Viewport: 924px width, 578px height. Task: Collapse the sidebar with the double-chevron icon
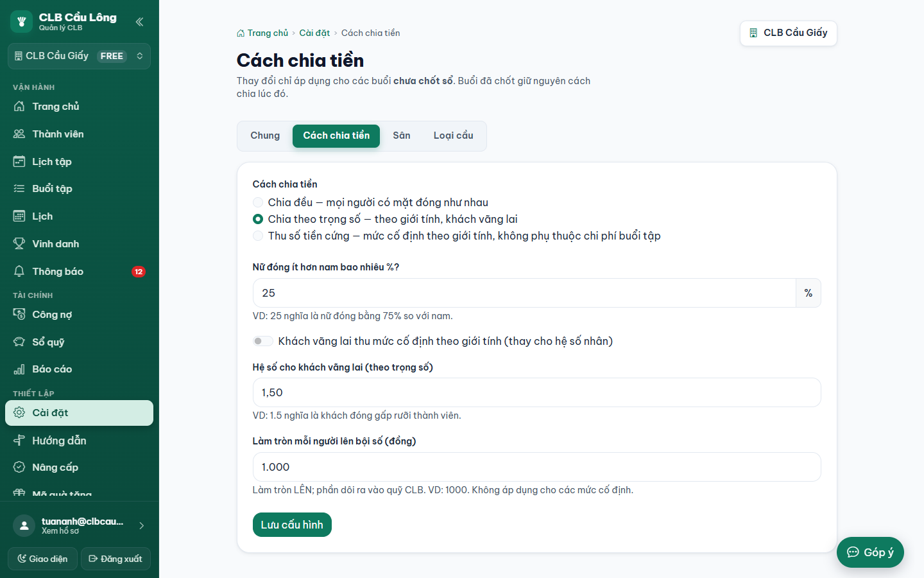click(139, 22)
